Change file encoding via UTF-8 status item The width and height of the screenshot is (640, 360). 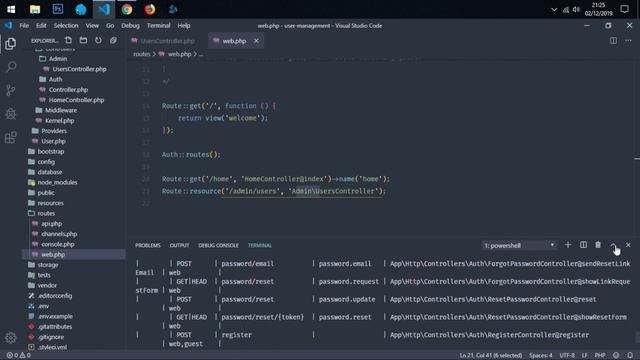click(567, 356)
